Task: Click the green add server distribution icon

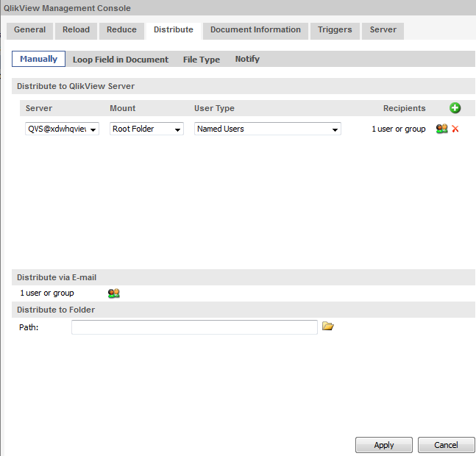Action: point(455,108)
